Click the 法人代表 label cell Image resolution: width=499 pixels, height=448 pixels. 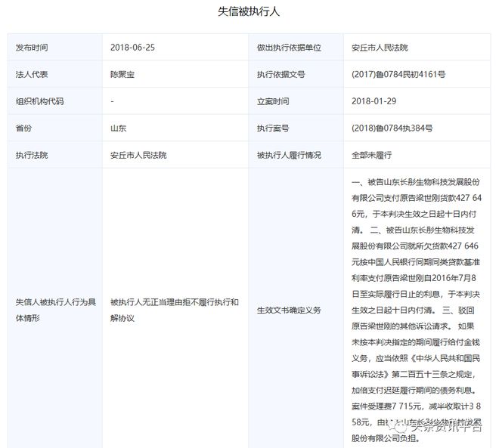[x=55, y=74]
